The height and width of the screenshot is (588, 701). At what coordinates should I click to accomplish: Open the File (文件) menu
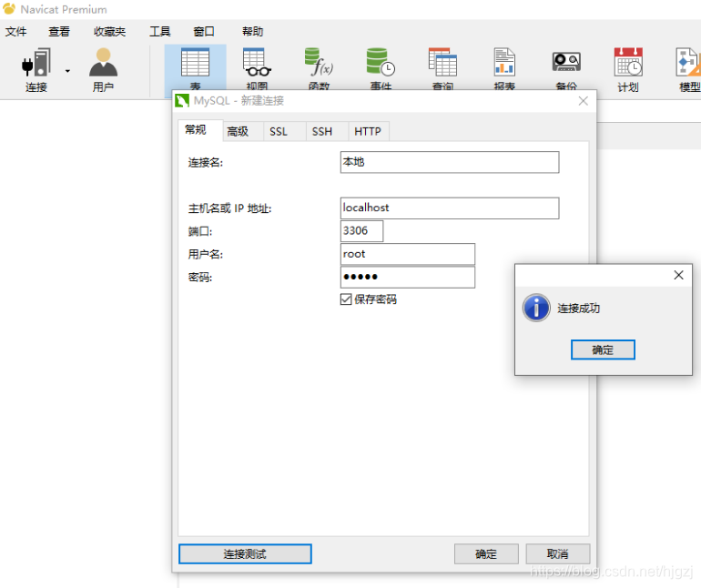(x=15, y=32)
